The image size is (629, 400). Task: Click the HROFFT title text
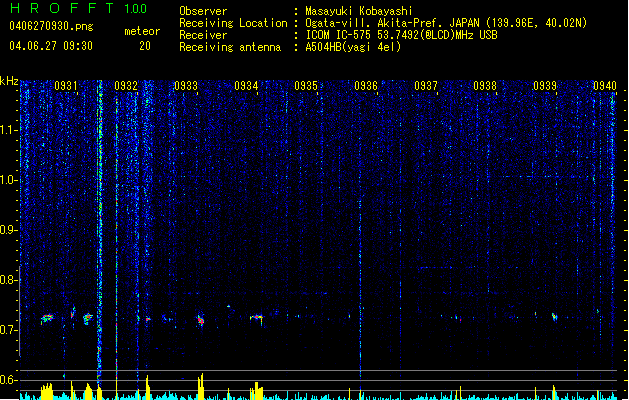coord(62,8)
